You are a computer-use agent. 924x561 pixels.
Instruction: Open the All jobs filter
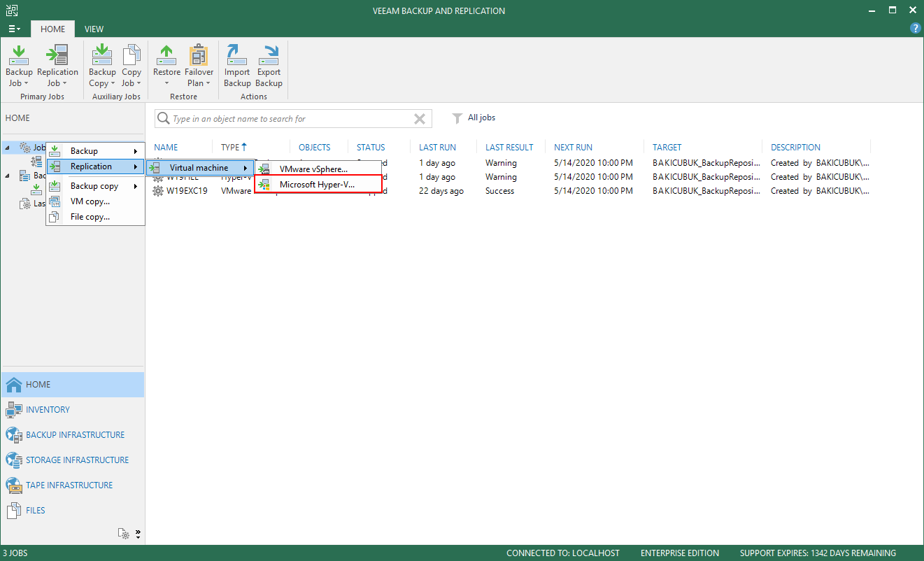point(474,118)
